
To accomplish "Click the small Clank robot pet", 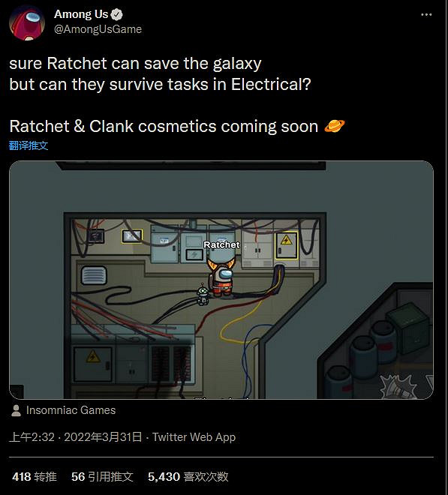I will pyautogui.click(x=203, y=295).
